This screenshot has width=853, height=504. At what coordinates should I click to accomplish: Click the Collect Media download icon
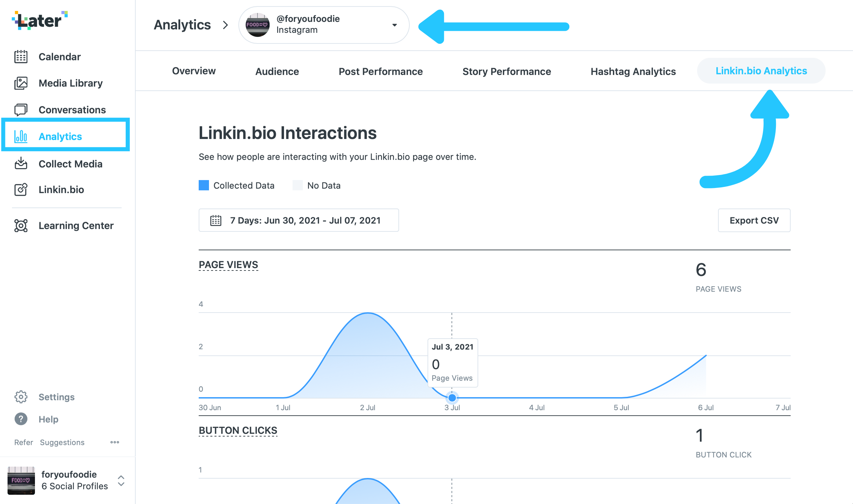click(21, 163)
